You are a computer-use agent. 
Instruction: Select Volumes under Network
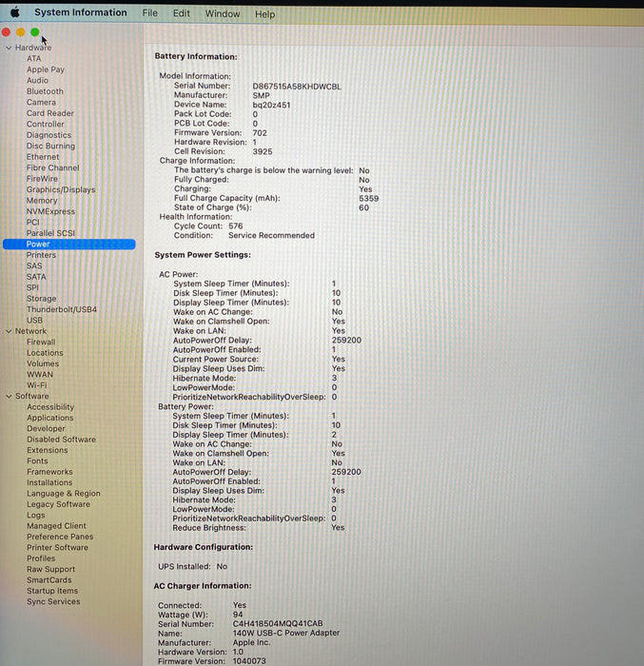click(43, 363)
